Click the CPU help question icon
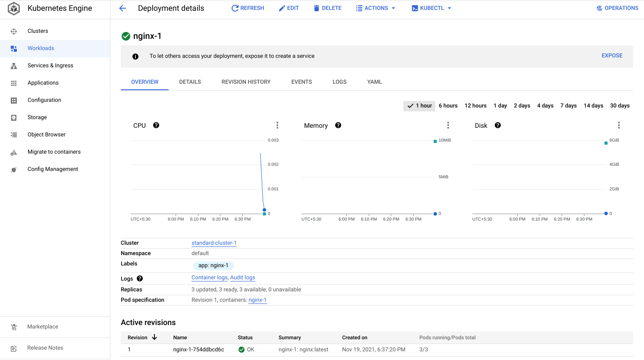Image resolution: width=644 pixels, height=360 pixels. click(x=156, y=125)
